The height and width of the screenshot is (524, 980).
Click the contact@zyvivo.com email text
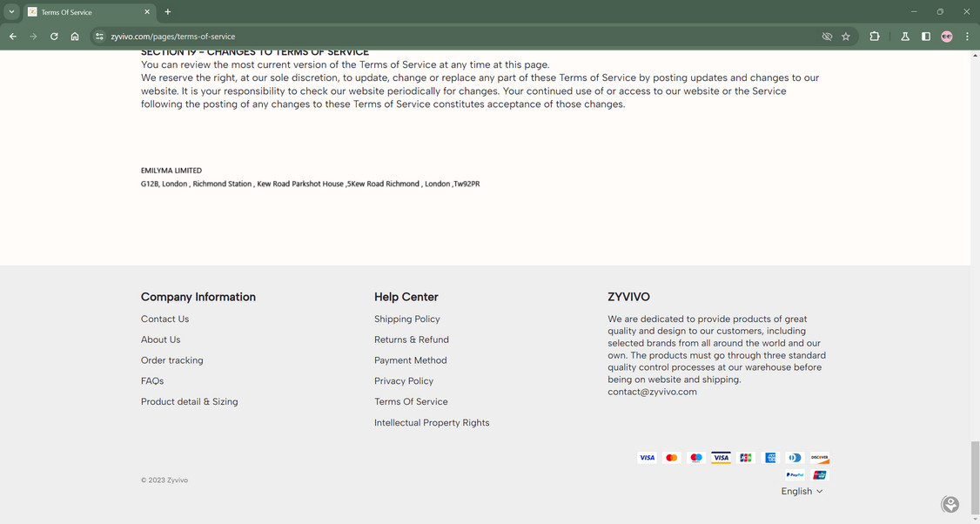pos(652,392)
